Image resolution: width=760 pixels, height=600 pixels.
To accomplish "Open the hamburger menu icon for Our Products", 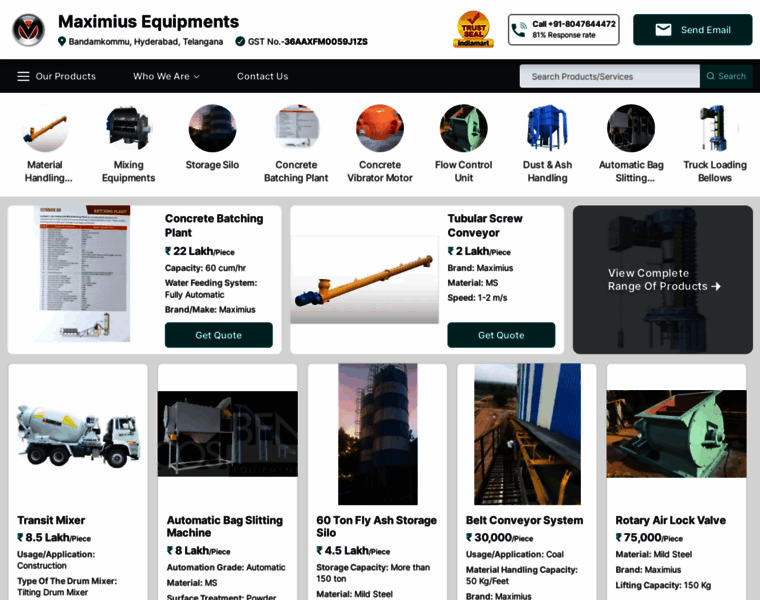I will coord(23,76).
